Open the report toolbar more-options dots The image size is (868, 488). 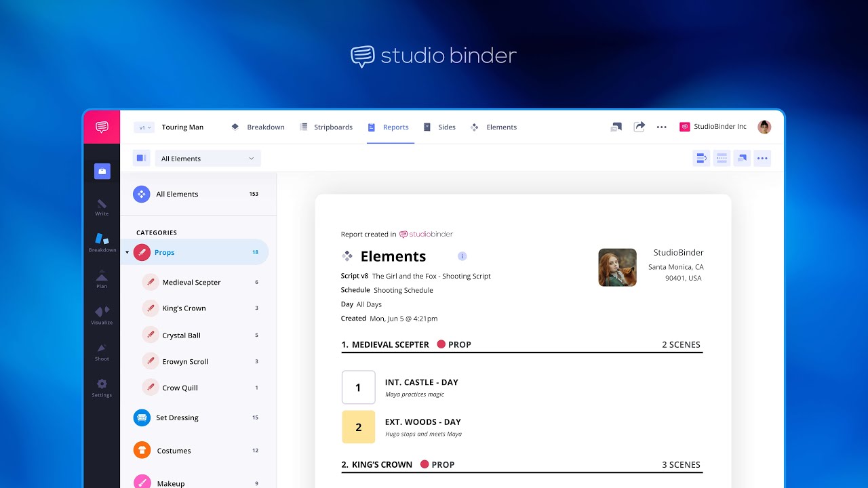click(x=762, y=159)
